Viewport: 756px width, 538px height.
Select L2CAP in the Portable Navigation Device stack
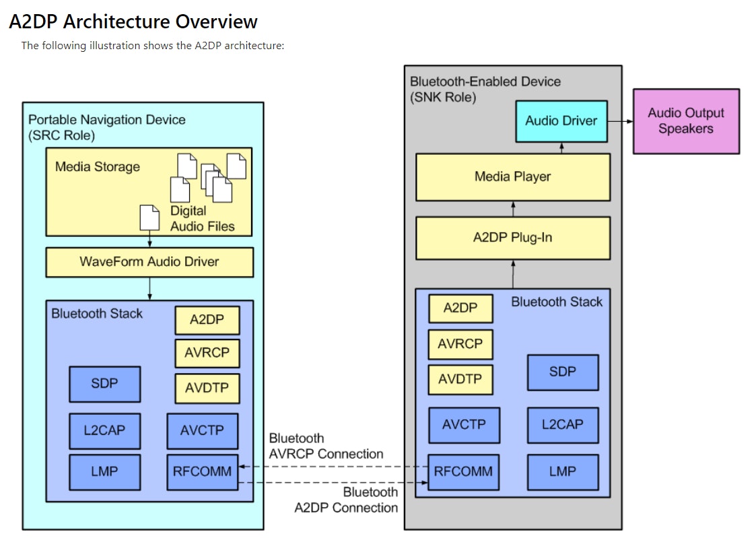(104, 430)
